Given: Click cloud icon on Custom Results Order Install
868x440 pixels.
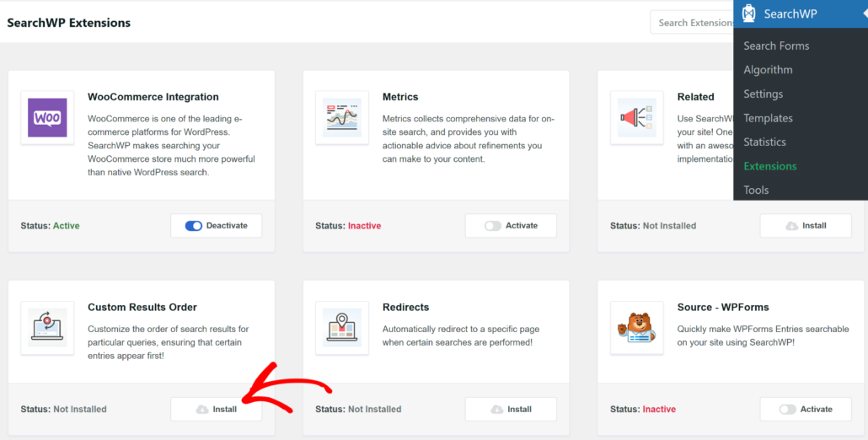Looking at the screenshot, I should click(202, 410).
